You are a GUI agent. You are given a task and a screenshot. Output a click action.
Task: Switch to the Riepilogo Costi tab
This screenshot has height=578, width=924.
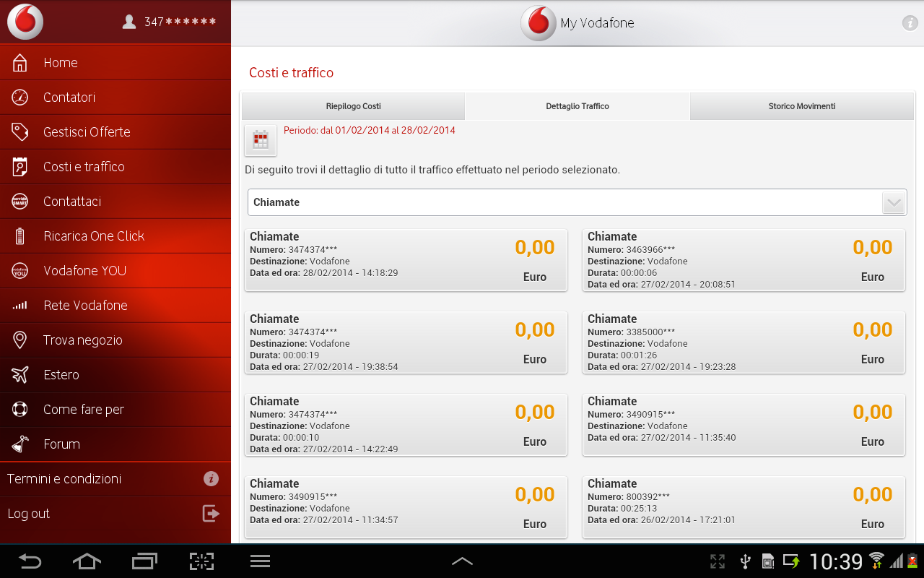353,105
